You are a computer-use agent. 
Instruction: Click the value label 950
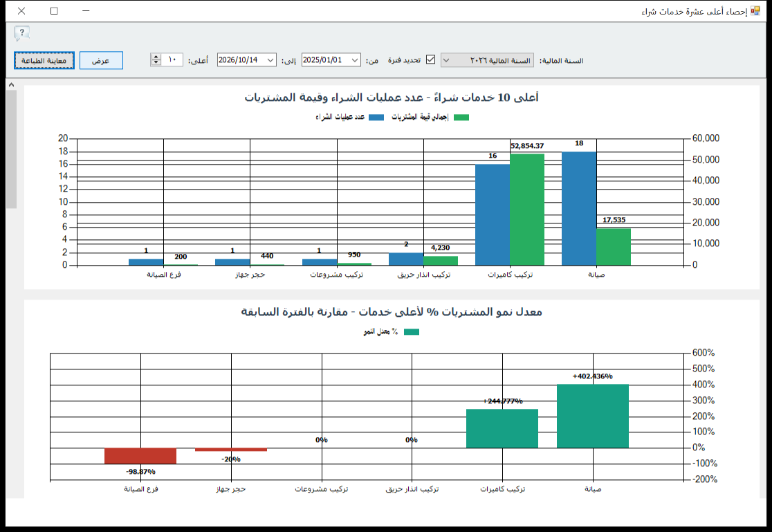(x=354, y=255)
